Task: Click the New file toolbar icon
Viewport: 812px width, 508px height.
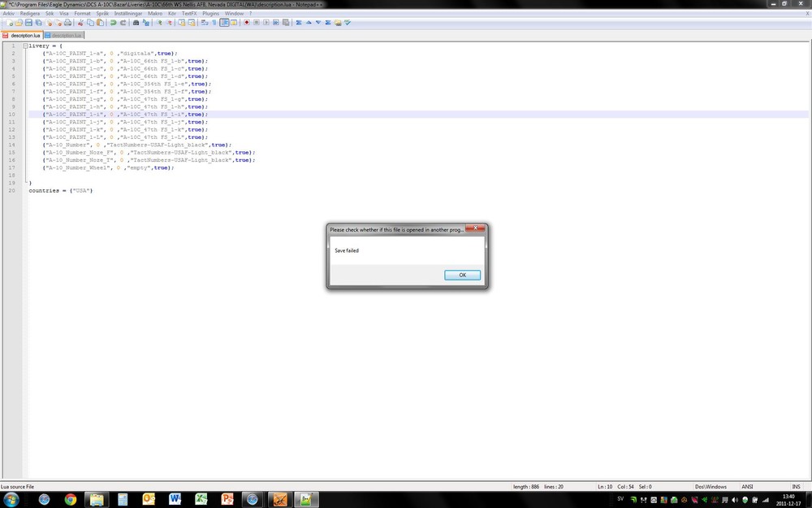Action: pyautogui.click(x=9, y=23)
